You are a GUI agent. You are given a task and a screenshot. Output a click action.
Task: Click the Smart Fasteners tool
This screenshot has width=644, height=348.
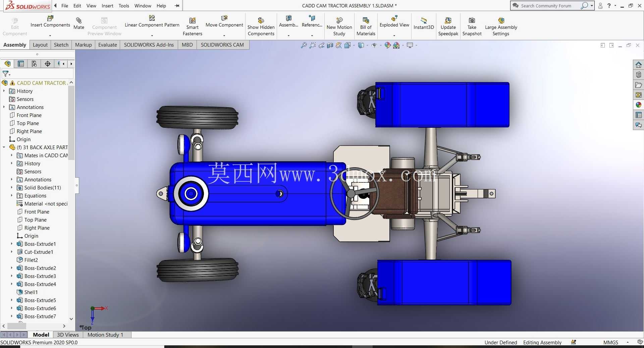(x=192, y=26)
